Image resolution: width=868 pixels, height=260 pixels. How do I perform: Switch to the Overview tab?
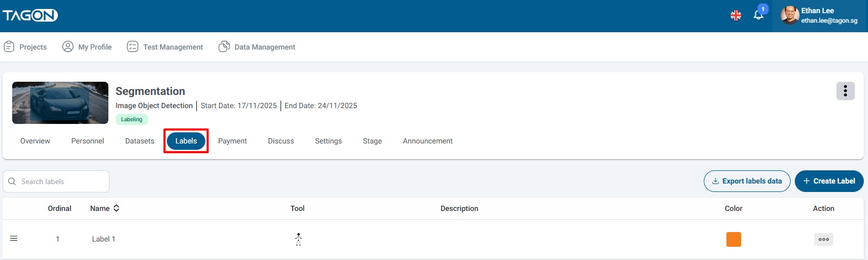[x=35, y=141]
